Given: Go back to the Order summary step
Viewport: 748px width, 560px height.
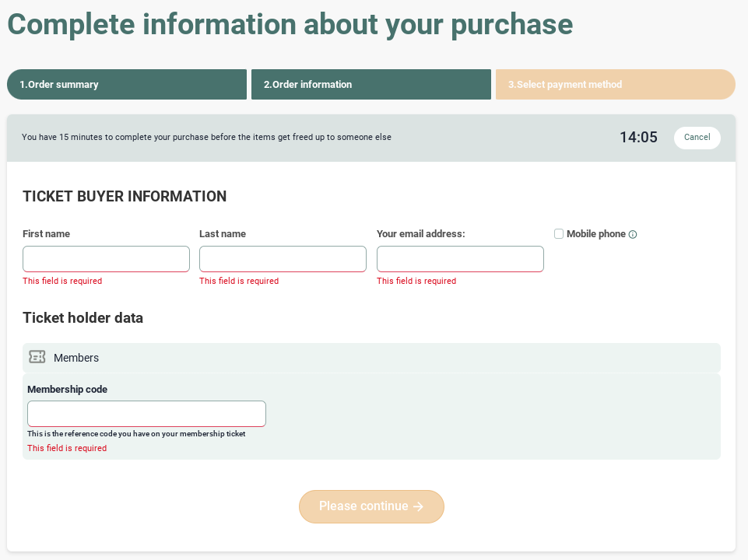Looking at the screenshot, I should click(x=127, y=85).
